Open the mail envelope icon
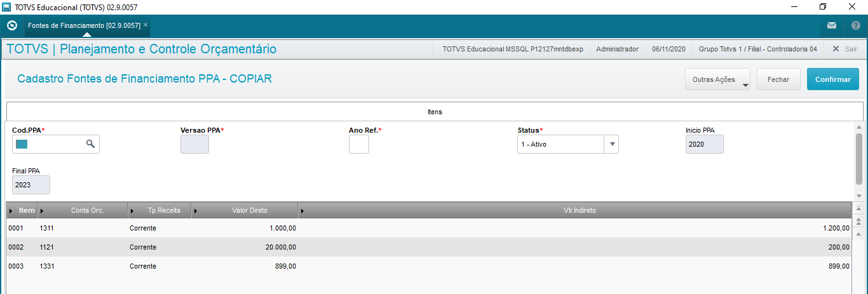 pyautogui.click(x=832, y=26)
